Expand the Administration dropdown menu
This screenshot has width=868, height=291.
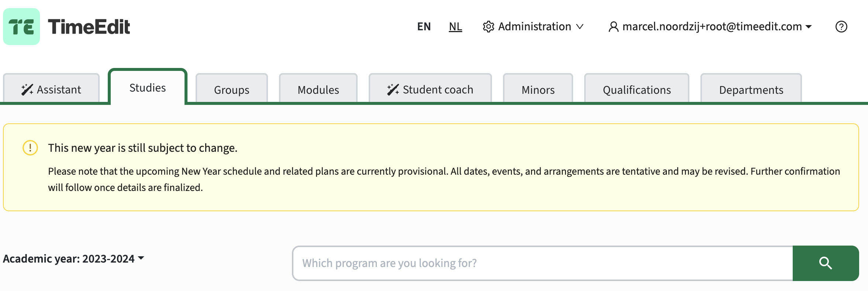point(533,27)
